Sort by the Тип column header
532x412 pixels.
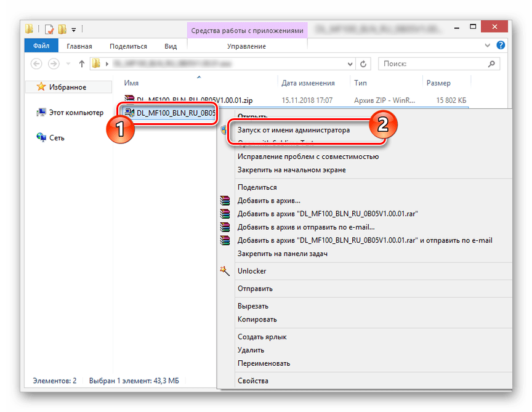point(360,83)
